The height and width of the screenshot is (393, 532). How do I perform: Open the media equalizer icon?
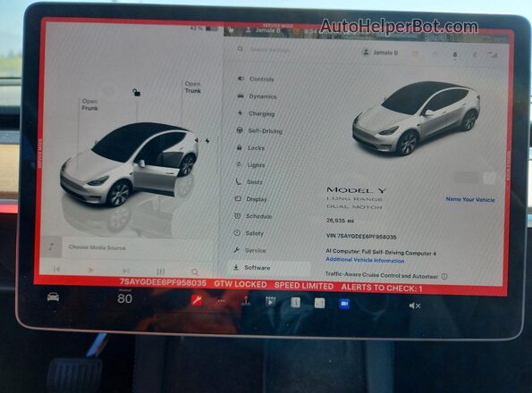[x=160, y=272]
